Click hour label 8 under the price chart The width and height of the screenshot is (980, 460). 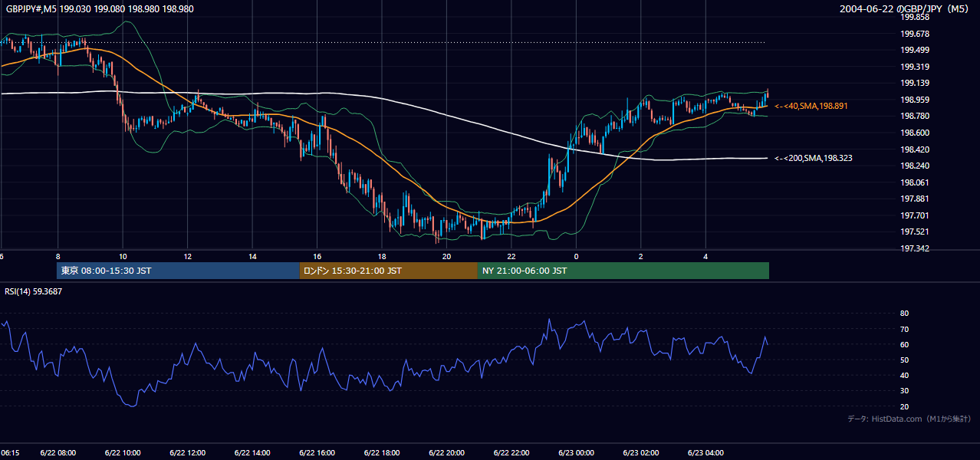58,256
